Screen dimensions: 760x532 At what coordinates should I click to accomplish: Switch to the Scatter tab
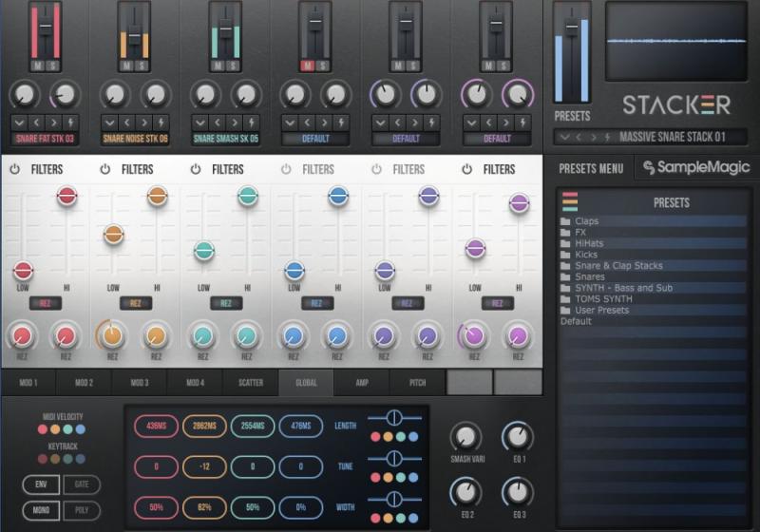pos(251,383)
